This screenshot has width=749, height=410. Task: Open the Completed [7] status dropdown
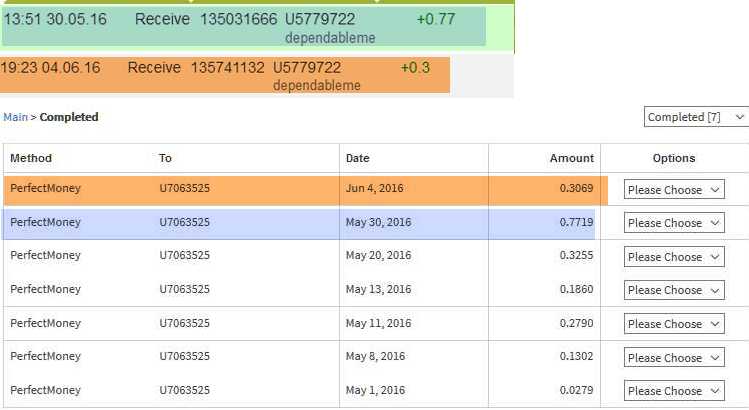pos(696,117)
